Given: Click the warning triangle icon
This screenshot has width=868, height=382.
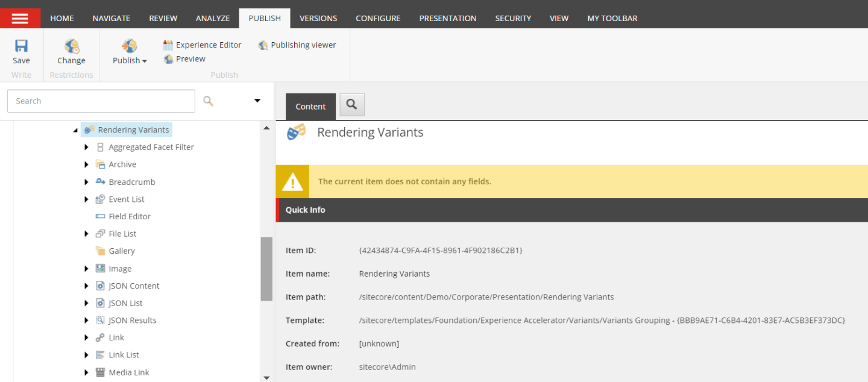Looking at the screenshot, I should click(x=292, y=181).
